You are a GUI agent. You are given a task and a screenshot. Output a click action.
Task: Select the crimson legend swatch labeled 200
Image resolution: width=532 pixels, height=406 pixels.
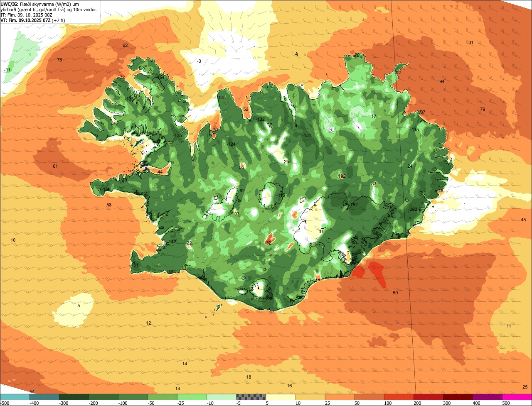(429, 397)
